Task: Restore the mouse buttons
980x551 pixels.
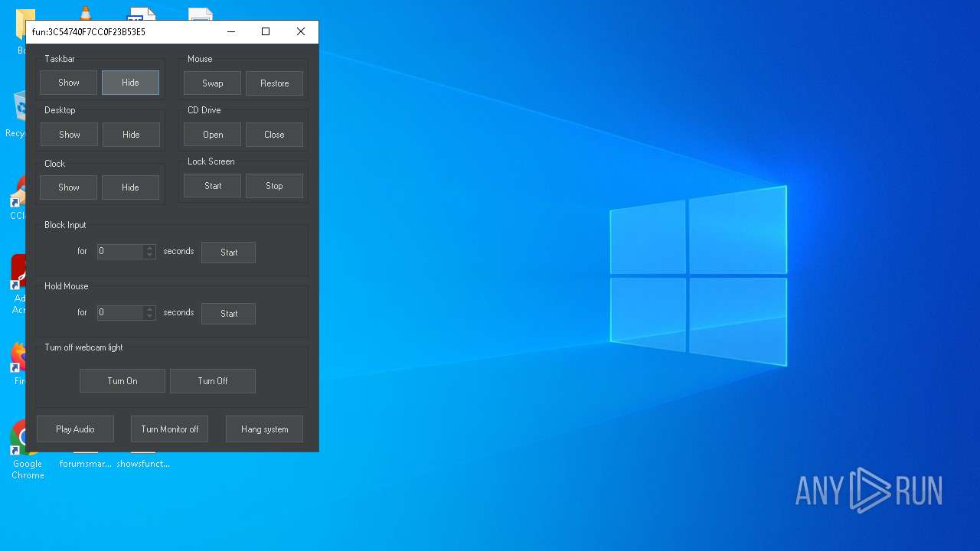Action: [274, 83]
